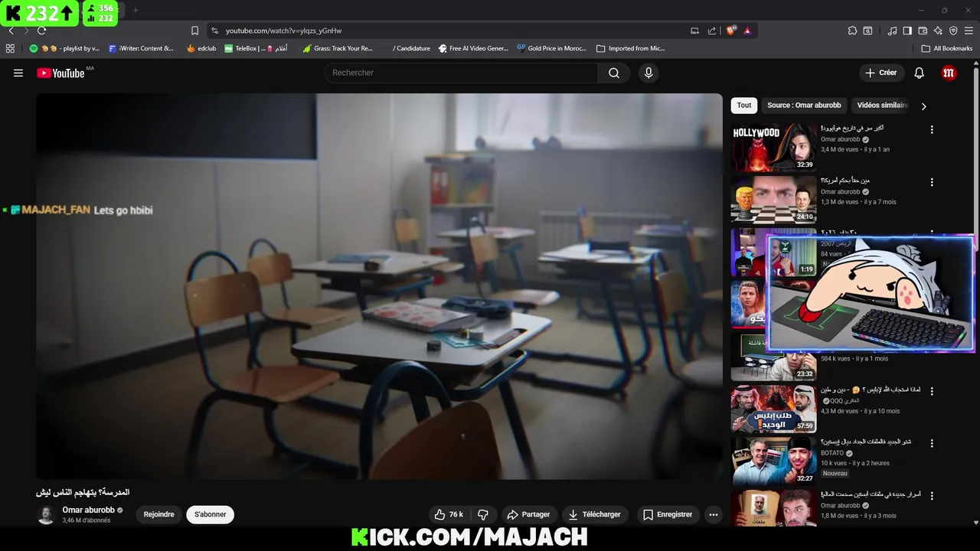Open the browser main hamburger menu
The width and height of the screenshot is (980, 551).
[969, 31]
